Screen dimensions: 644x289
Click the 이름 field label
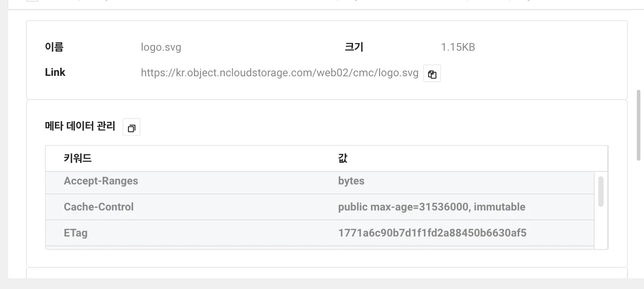[54, 47]
